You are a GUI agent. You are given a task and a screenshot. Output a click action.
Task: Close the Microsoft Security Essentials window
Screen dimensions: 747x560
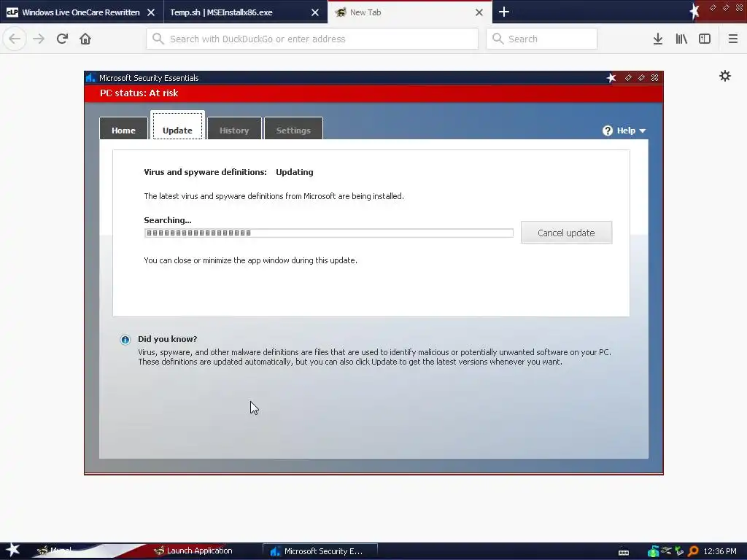[654, 77]
